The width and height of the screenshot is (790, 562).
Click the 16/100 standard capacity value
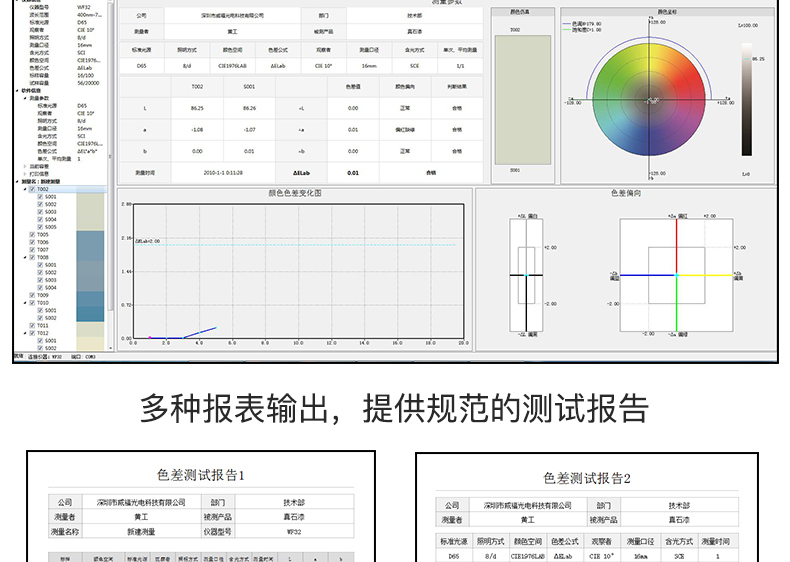(85, 76)
